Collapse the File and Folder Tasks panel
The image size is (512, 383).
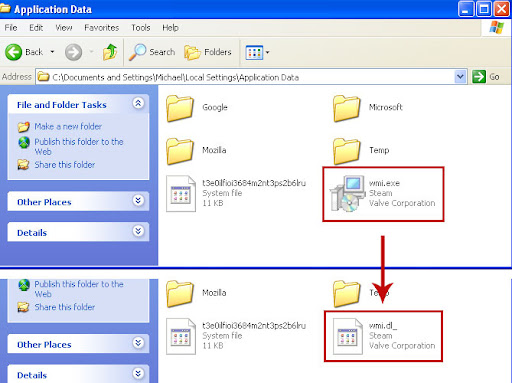138,103
